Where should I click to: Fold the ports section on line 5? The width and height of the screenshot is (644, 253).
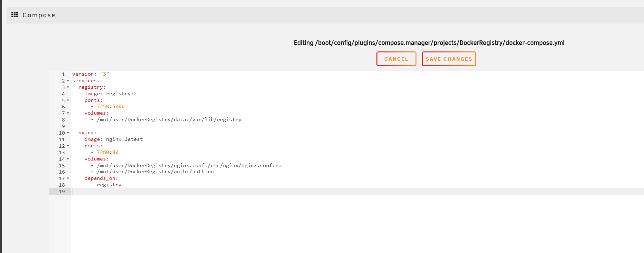point(68,100)
